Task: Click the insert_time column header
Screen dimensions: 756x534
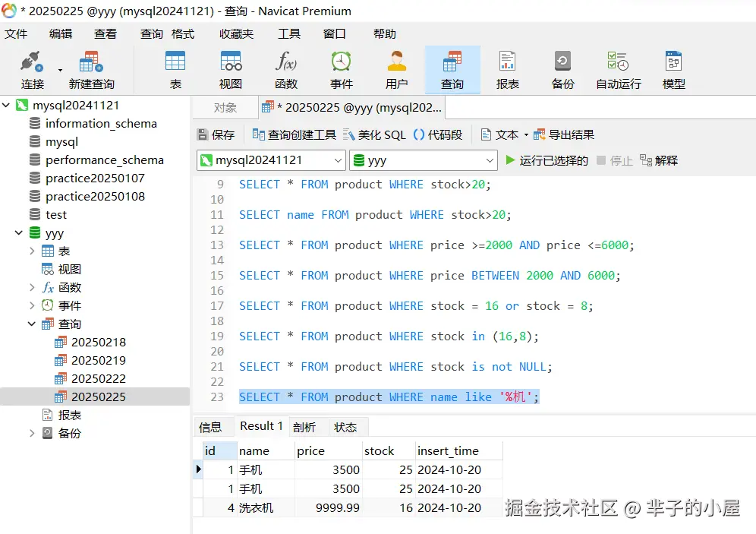Action: [x=458, y=450]
